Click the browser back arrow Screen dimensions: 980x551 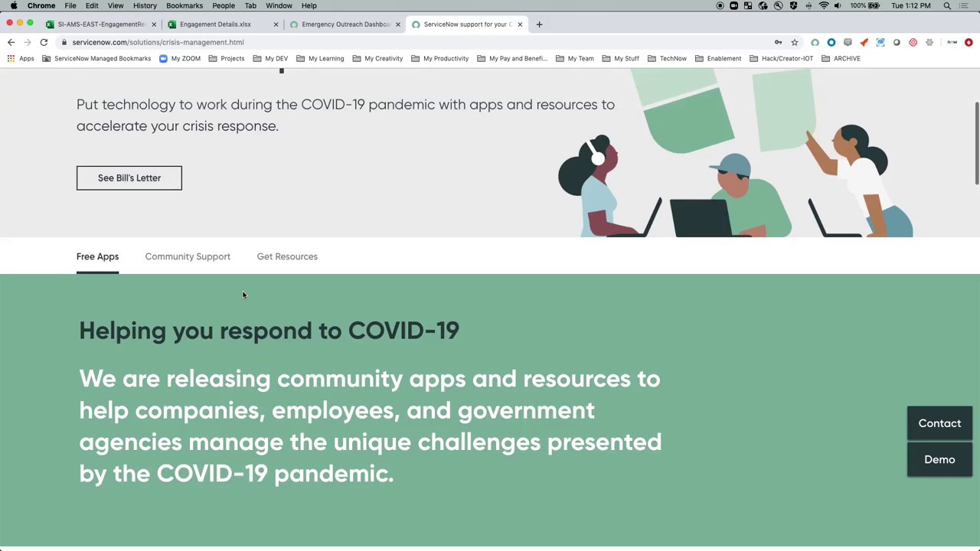click(x=11, y=42)
